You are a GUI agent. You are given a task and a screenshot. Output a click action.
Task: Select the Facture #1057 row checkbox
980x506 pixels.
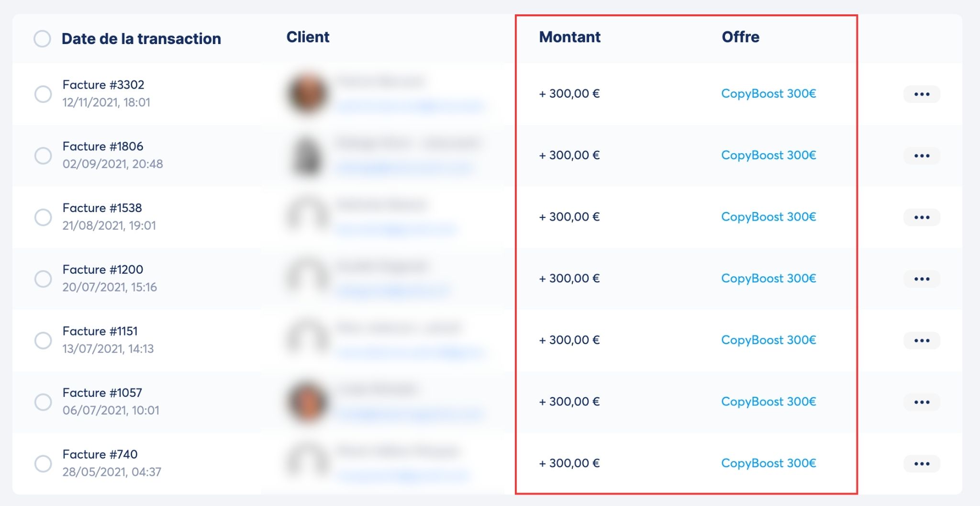pos(43,402)
